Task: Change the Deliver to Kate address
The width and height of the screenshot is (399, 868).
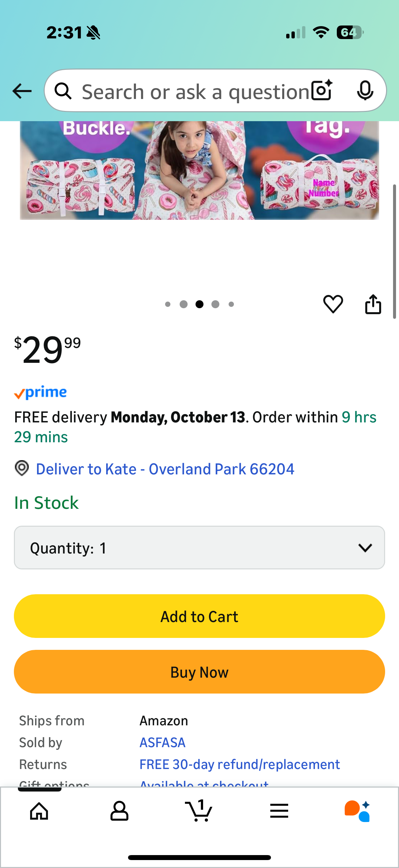Action: tap(165, 469)
